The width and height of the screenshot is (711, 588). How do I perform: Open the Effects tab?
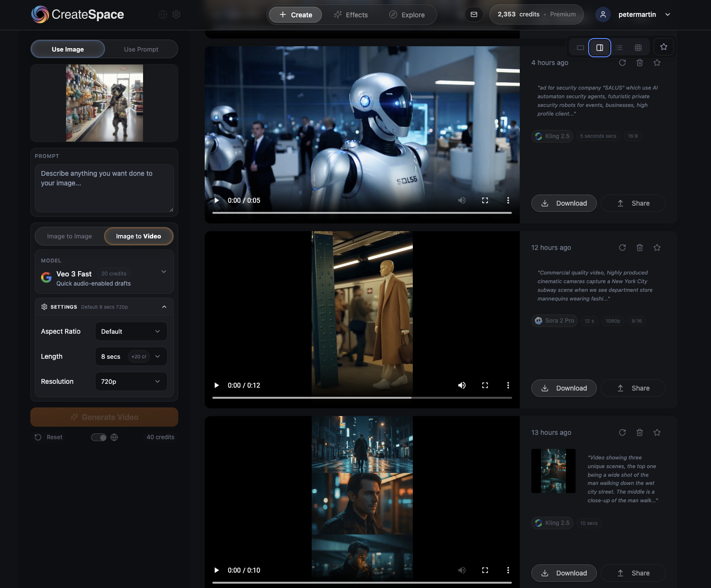tap(351, 15)
